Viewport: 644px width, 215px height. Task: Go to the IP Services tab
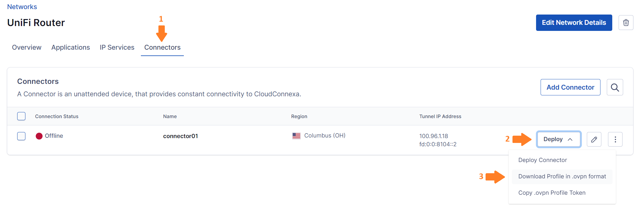117,48
